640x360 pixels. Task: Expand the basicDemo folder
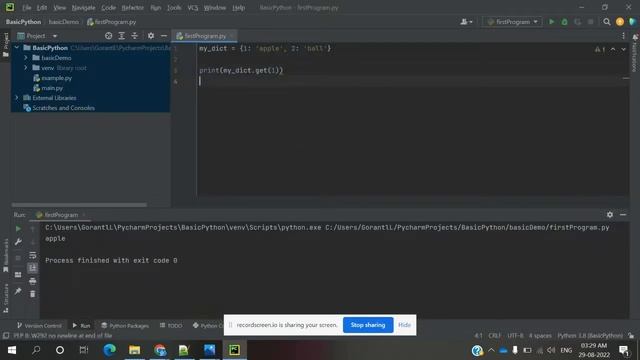pos(26,58)
